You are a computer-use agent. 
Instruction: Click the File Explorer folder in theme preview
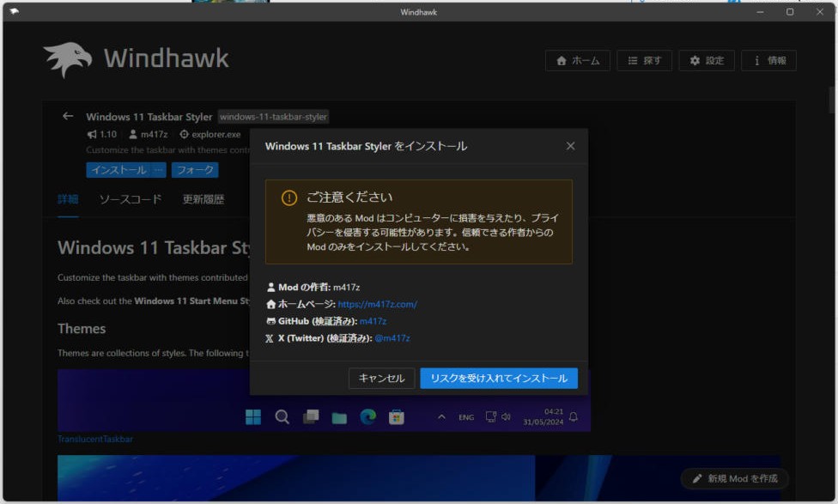339,417
